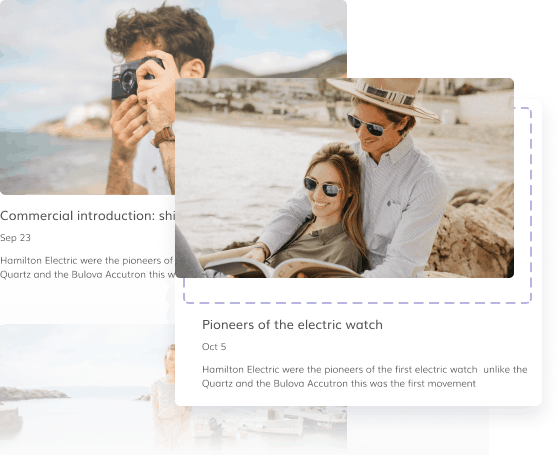The height and width of the screenshot is (455, 560).
Task: Click the leather wristwatch on photographer's wrist
Action: (x=164, y=137)
